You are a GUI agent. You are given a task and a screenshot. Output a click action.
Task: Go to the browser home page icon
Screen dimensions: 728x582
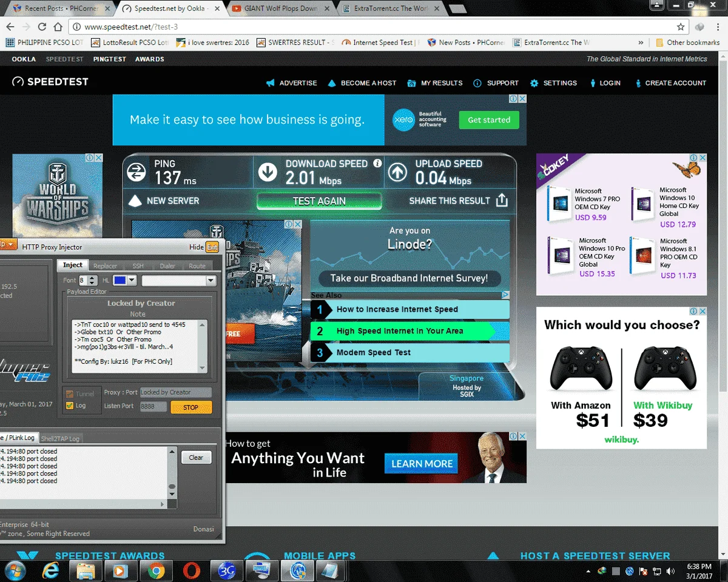coord(58,27)
